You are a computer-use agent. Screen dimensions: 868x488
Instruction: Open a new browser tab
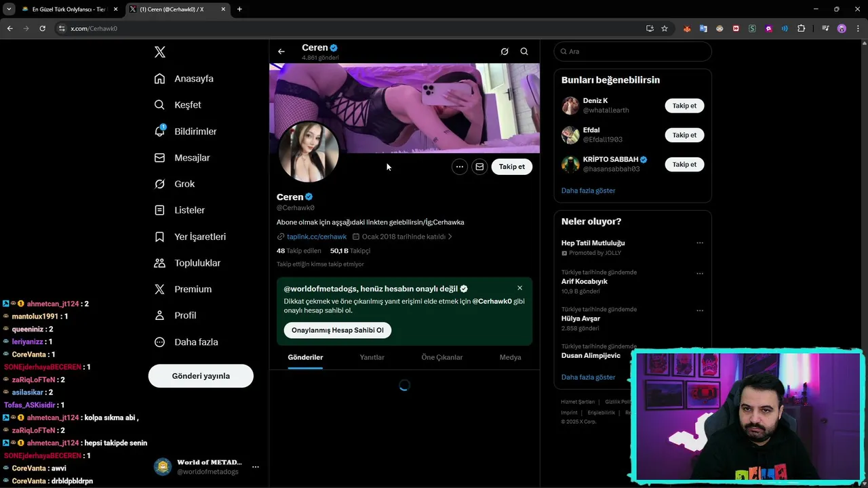239,9
